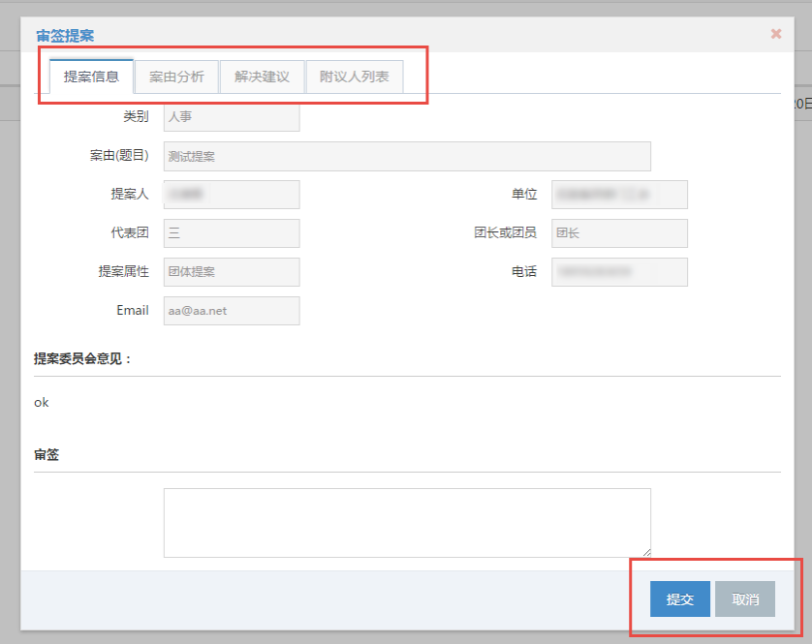View the 附议人列表 tab
The image size is (812, 644).
point(355,77)
